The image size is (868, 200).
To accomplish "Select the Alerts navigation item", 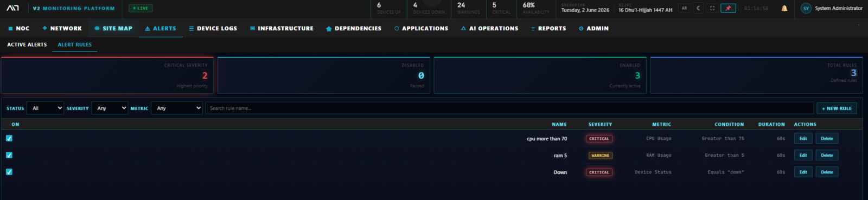I will tap(161, 28).
